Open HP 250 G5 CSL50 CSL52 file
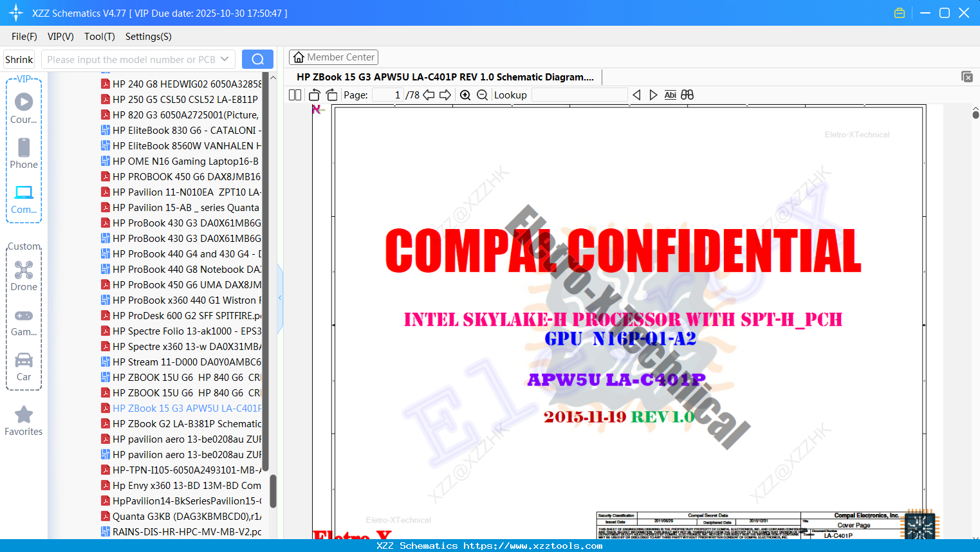The width and height of the screenshot is (980, 552). 181,99
